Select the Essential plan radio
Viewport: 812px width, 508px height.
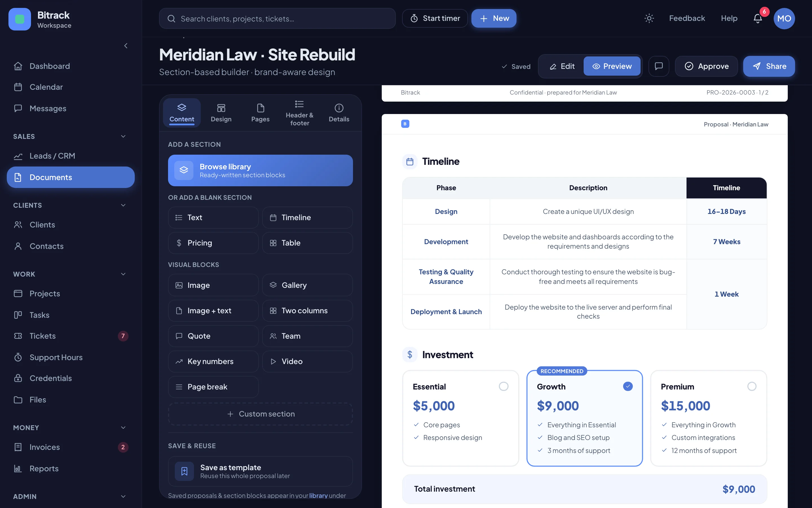(503, 386)
